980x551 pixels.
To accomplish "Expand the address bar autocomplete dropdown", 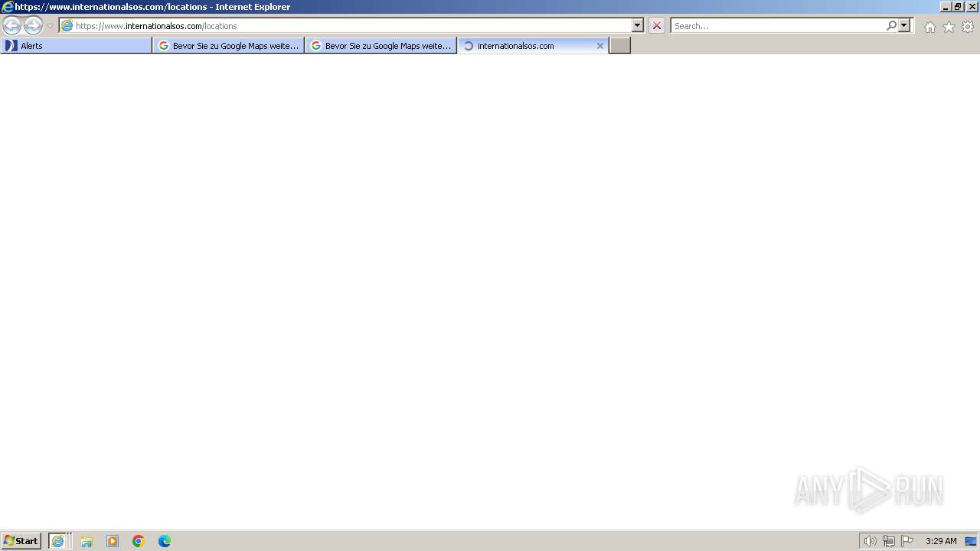I will (638, 25).
